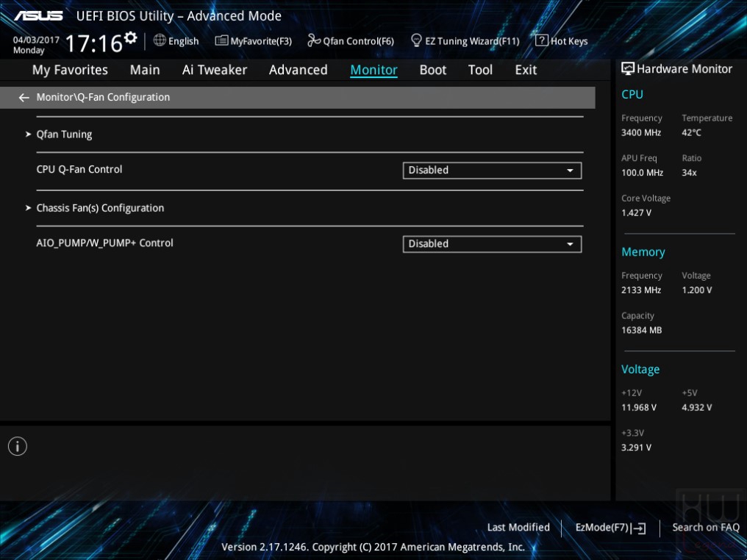Click the Memory section heading

[643, 252]
